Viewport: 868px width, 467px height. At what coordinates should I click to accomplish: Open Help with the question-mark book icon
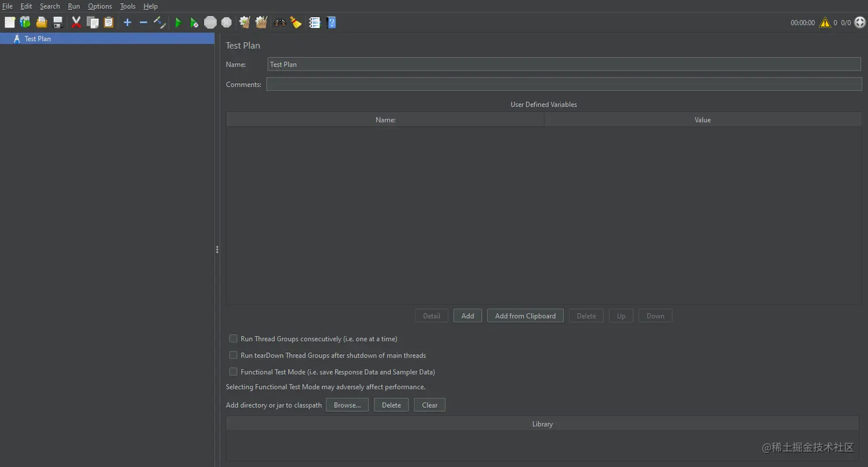tap(331, 22)
